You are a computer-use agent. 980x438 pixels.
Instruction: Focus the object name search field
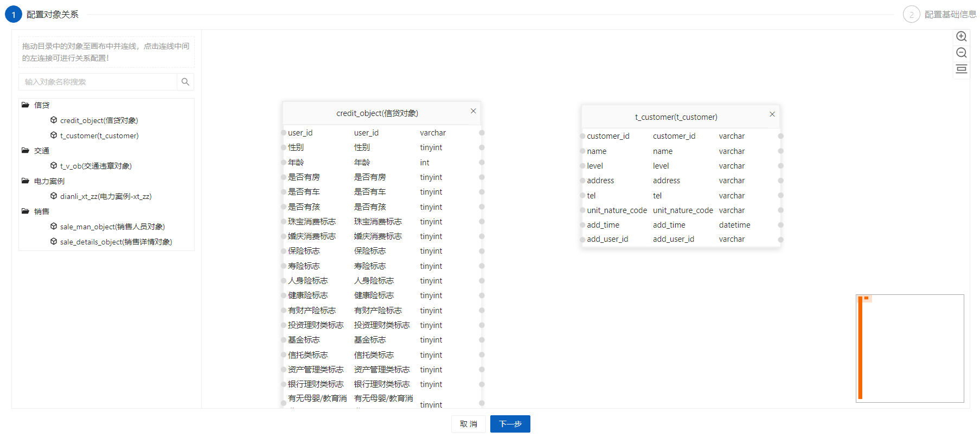pos(98,82)
